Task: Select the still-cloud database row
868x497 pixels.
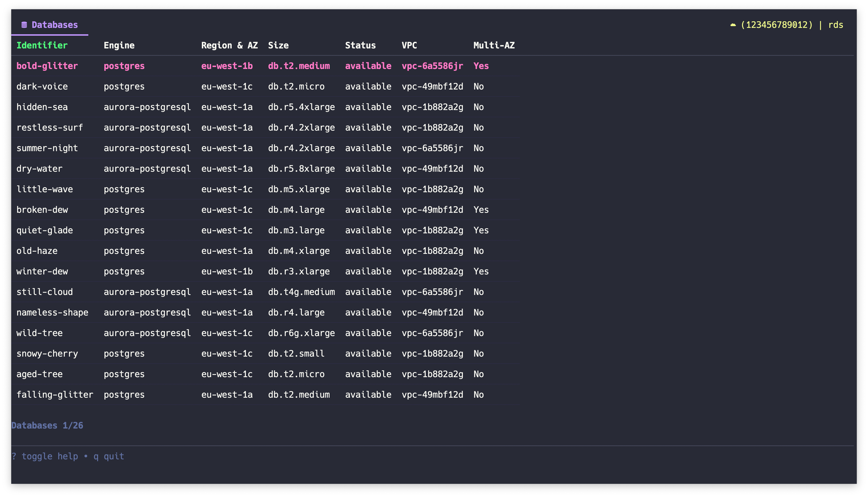Action: tap(265, 292)
